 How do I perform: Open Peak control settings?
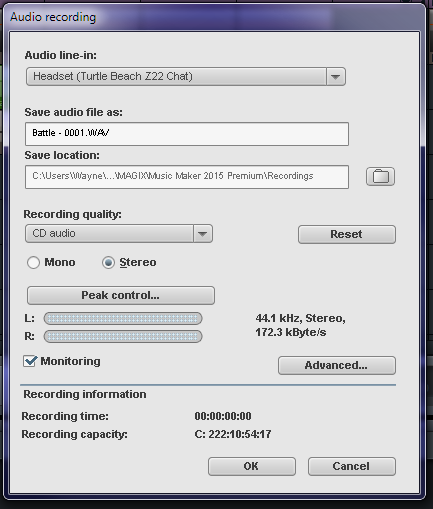[x=121, y=295]
